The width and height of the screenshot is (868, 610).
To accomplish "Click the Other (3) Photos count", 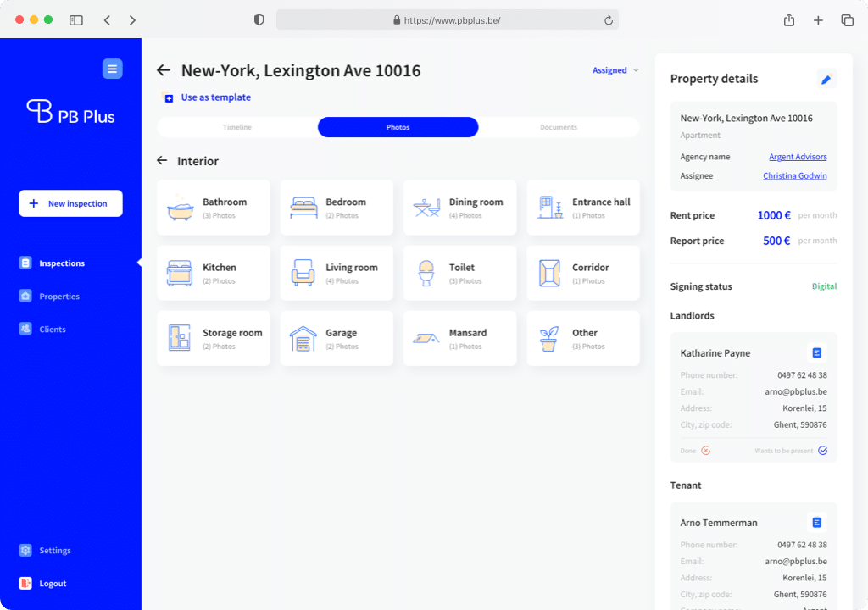I will (588, 347).
